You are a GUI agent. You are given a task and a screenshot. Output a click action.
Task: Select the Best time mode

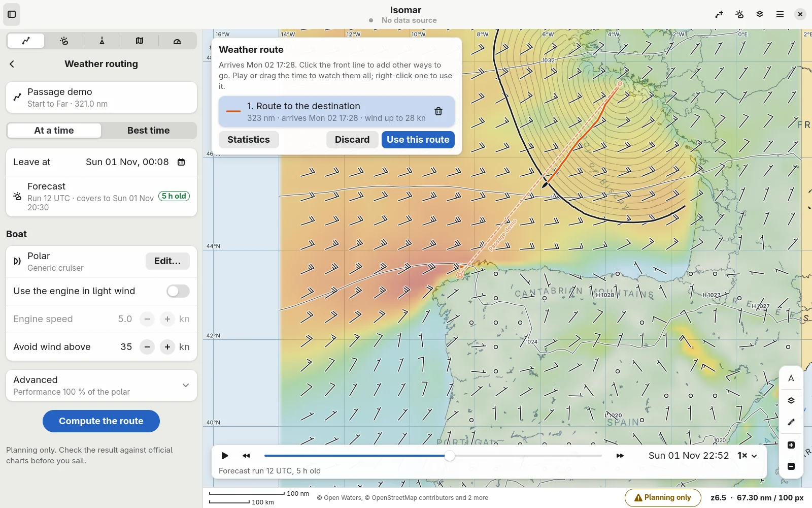point(149,131)
